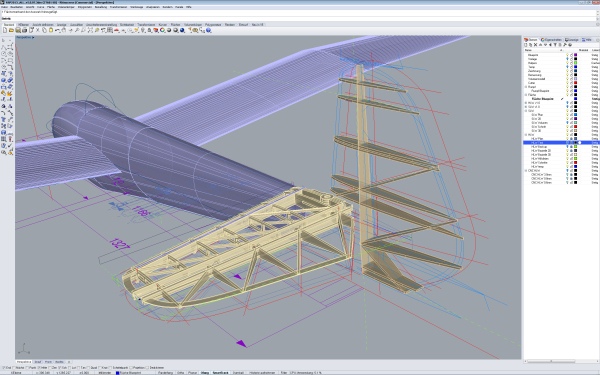The height and width of the screenshot is (375, 600).
Task: Switch to the Front viewport tab
Action: [48, 362]
